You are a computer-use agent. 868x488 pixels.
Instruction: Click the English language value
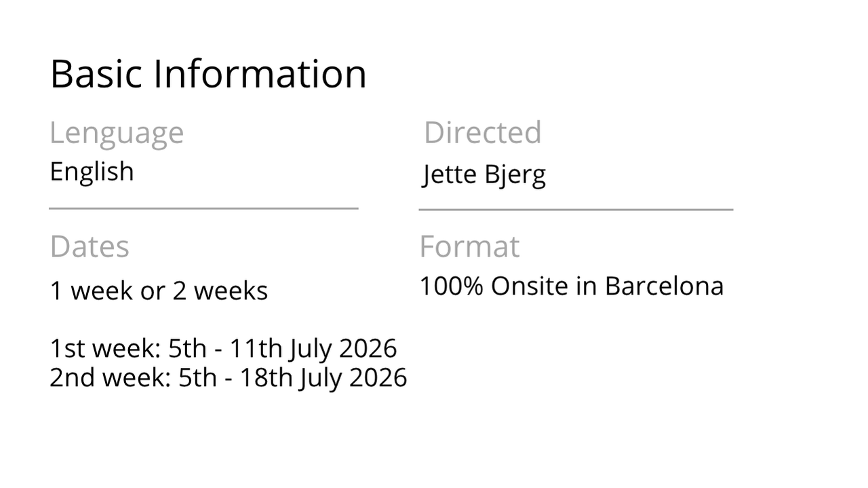pyautogui.click(x=92, y=171)
